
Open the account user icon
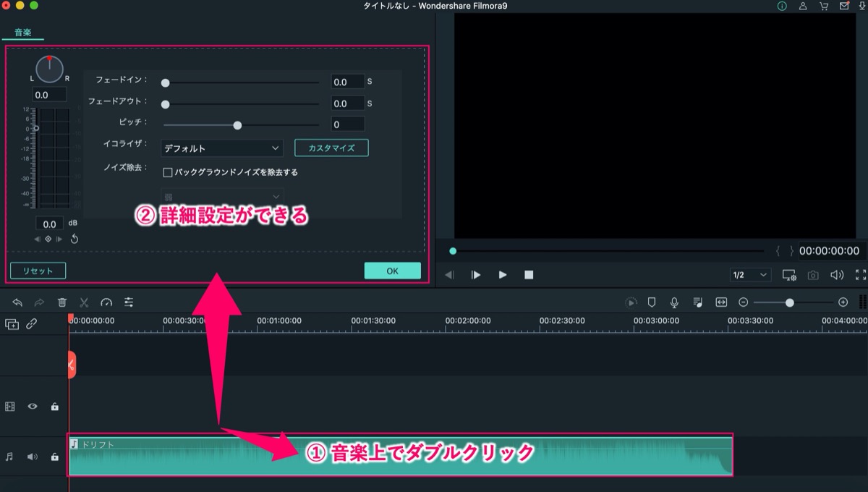[x=803, y=6]
